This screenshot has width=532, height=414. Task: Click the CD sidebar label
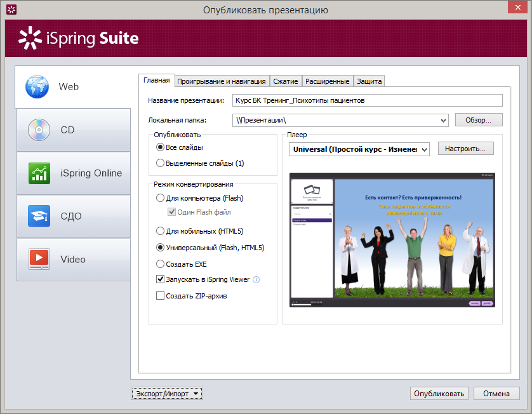coord(67,130)
